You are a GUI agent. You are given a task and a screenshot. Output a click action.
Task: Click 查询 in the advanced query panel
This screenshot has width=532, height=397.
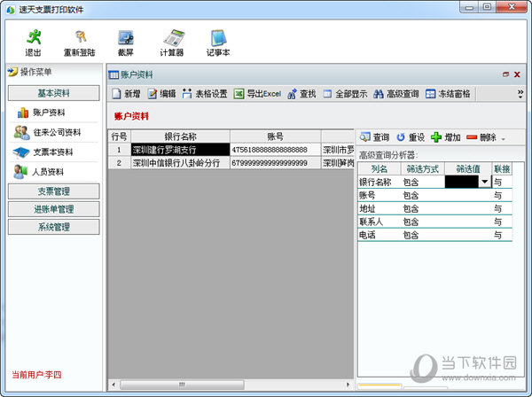click(x=374, y=137)
